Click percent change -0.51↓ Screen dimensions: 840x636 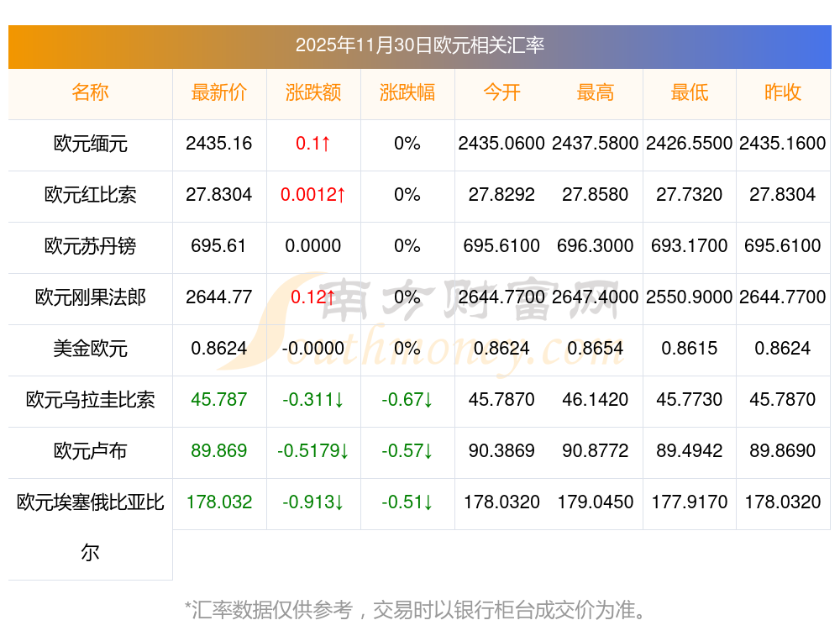[407, 502]
